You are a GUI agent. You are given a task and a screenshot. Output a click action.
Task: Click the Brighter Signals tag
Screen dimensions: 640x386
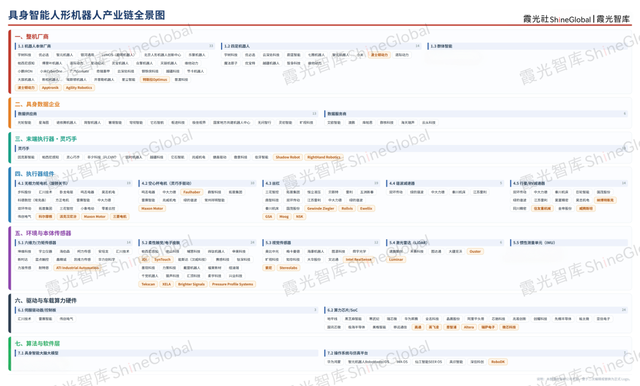point(191,284)
